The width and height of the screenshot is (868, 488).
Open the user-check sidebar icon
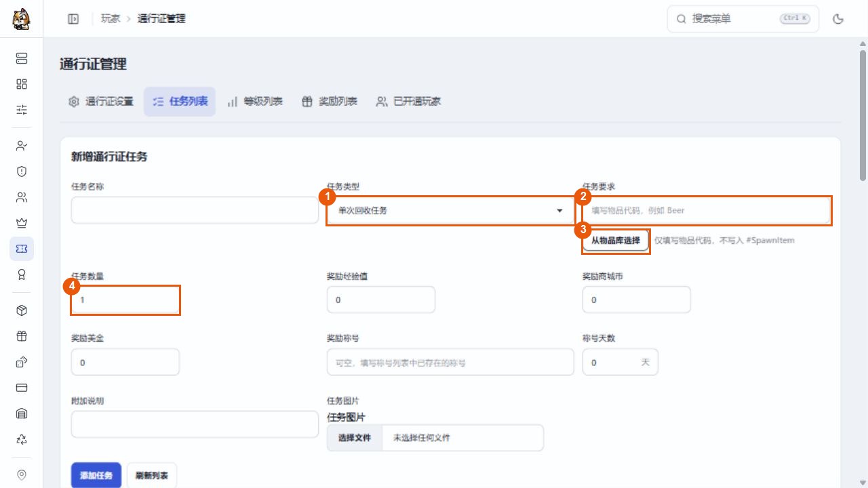point(22,146)
